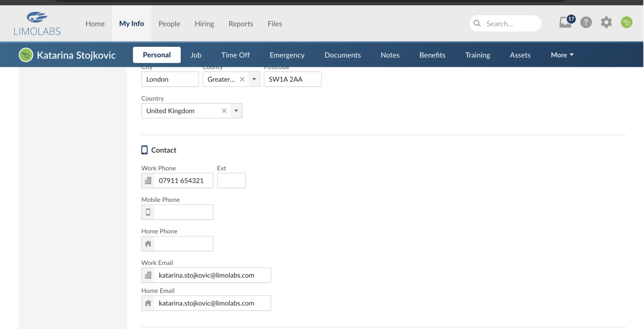This screenshot has width=644, height=329.
Task: Go to the People section
Action: point(169,23)
